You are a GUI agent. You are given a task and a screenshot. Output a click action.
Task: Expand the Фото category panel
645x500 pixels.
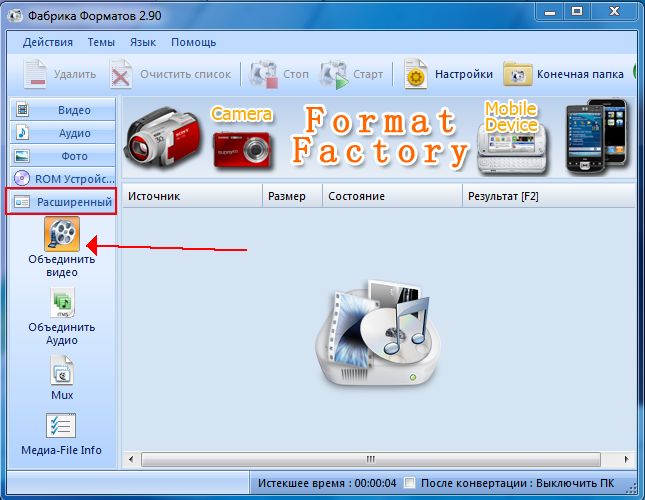coord(63,156)
